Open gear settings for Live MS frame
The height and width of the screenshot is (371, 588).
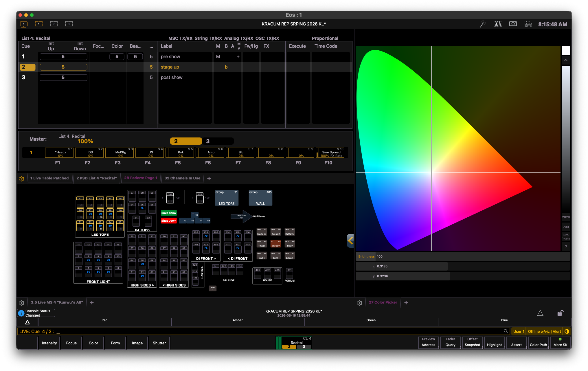click(x=22, y=303)
